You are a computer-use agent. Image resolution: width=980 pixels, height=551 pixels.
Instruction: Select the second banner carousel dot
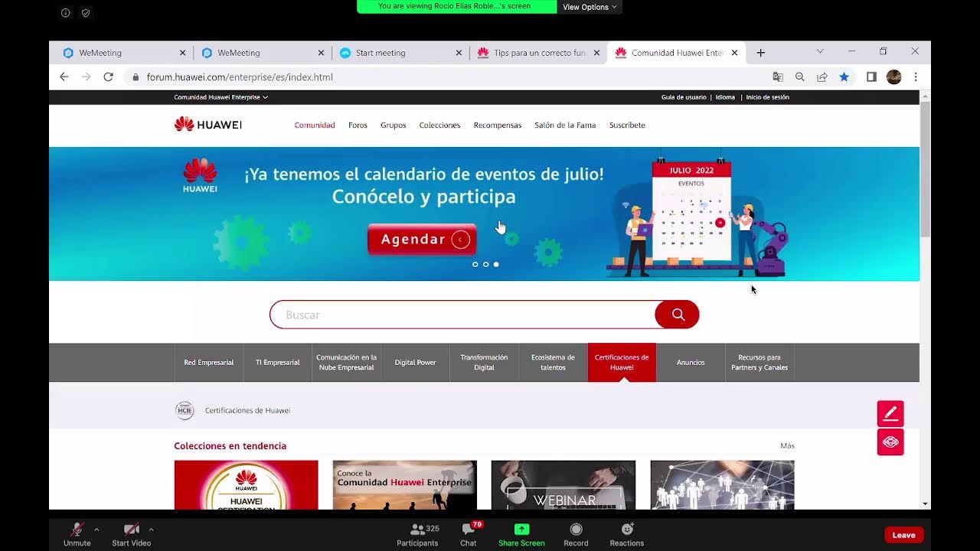tap(485, 264)
